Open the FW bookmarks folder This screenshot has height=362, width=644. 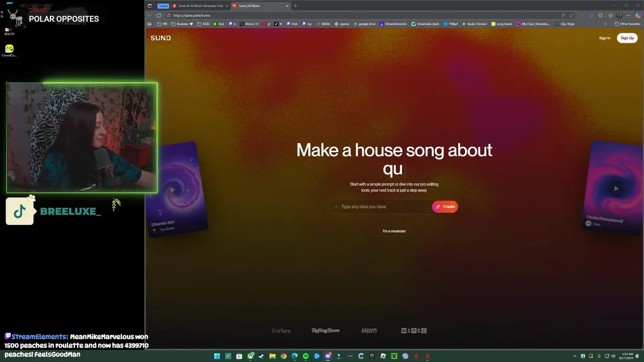pos(163,24)
